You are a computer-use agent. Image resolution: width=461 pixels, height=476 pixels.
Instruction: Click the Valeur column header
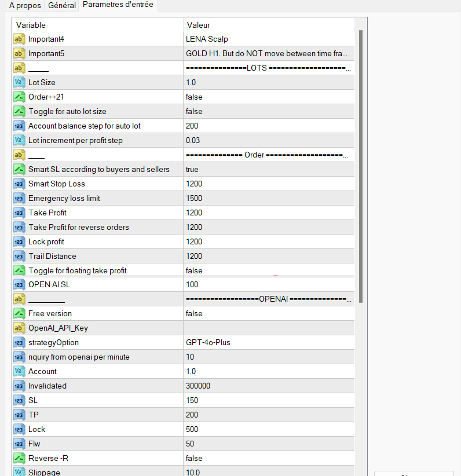coord(268,25)
